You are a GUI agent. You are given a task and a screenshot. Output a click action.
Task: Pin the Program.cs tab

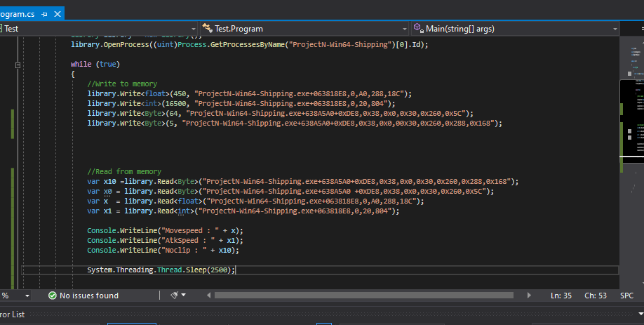click(x=44, y=14)
